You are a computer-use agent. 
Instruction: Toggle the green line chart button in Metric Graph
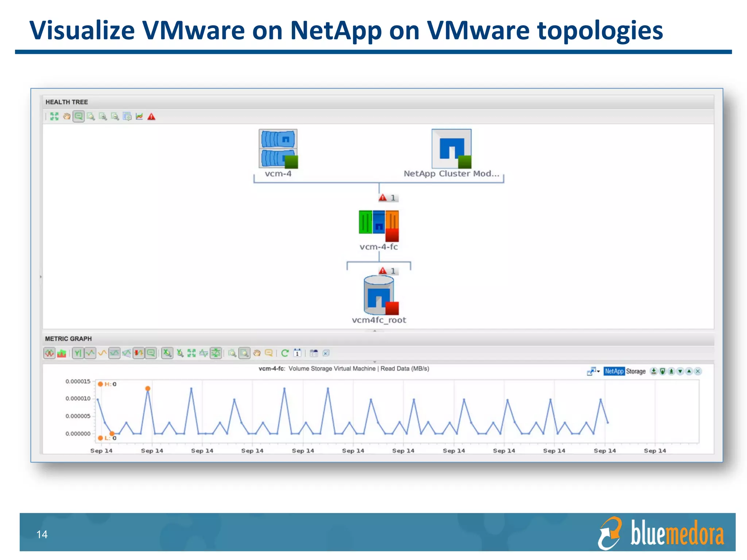coord(90,353)
